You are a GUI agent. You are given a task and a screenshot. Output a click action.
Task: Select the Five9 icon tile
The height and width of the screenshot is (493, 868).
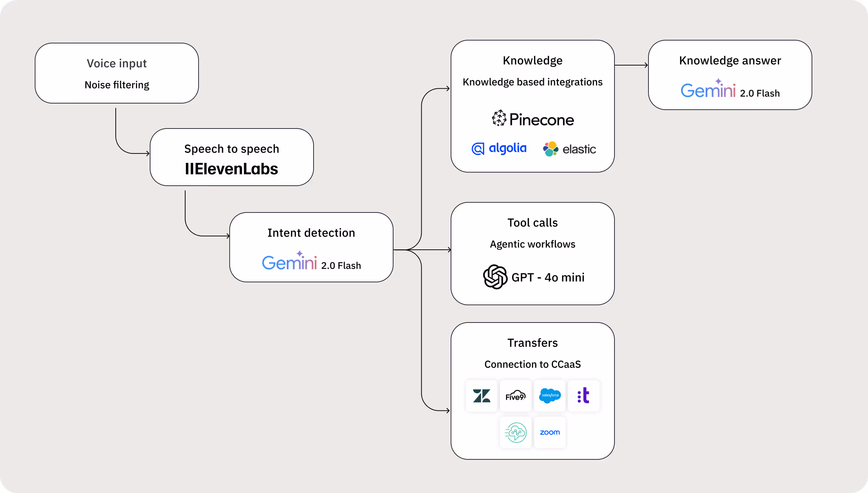pos(515,396)
